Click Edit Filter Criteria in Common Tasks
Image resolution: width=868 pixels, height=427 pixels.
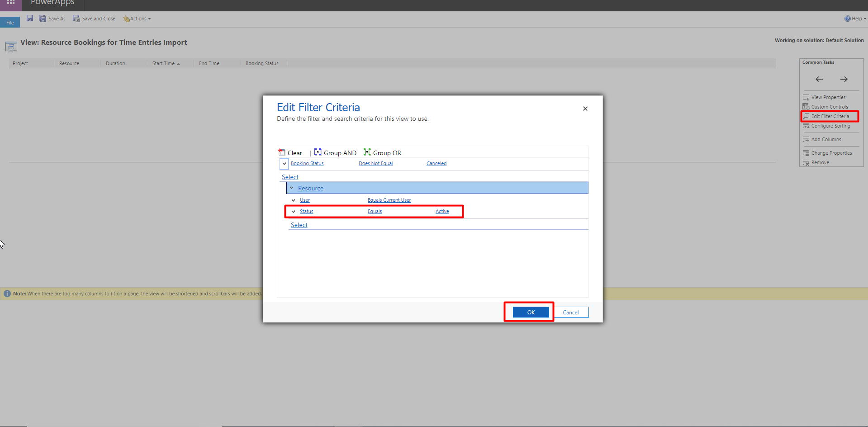[826, 116]
